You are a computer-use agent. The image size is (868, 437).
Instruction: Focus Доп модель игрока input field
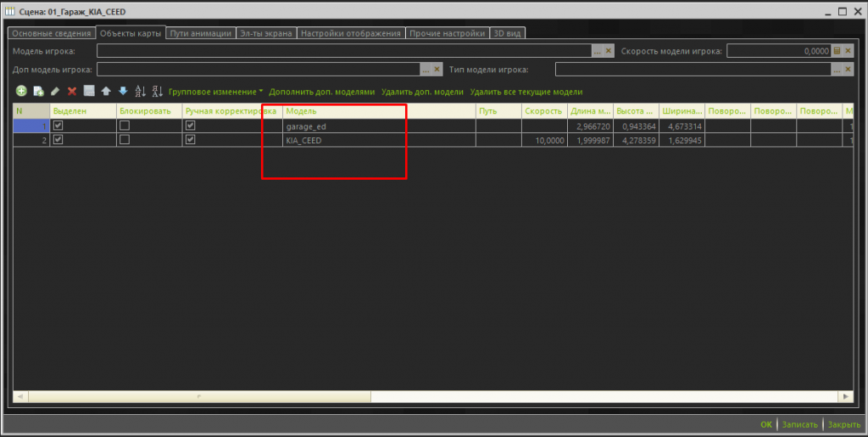(259, 70)
